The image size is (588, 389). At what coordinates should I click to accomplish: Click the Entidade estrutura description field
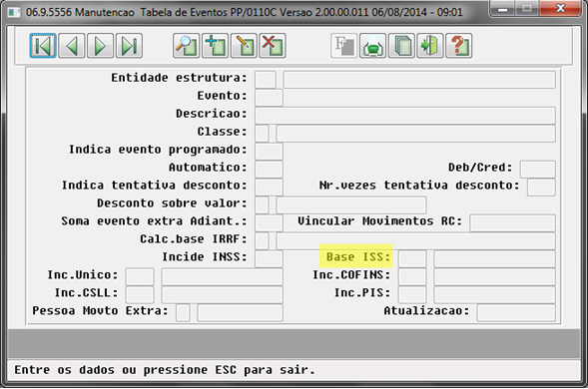(419, 80)
